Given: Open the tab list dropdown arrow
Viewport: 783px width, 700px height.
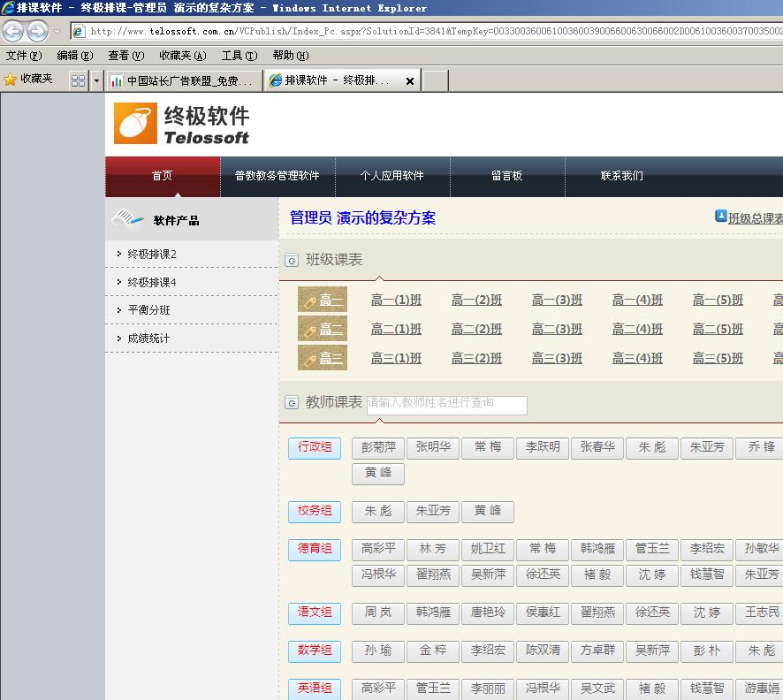Looking at the screenshot, I should pyautogui.click(x=96, y=80).
